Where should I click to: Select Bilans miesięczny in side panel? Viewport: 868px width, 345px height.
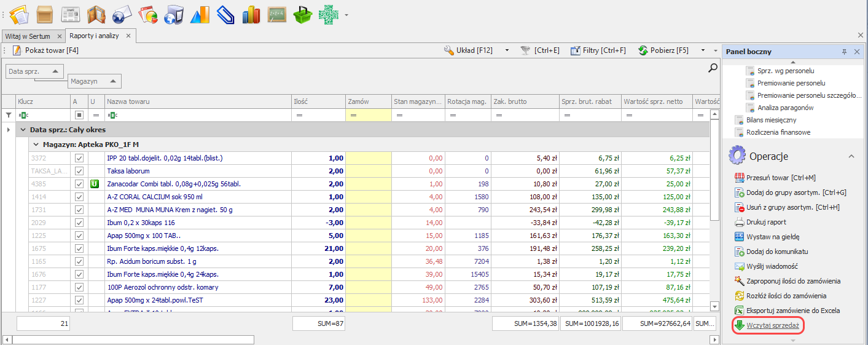(772, 120)
